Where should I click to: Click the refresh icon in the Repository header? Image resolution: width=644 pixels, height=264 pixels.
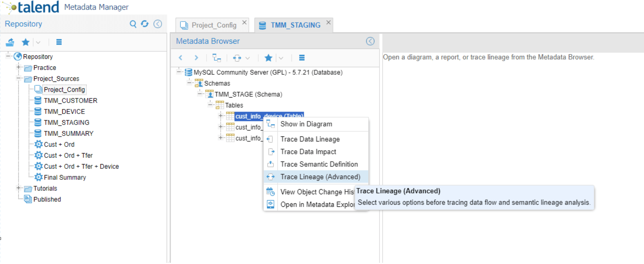point(145,24)
